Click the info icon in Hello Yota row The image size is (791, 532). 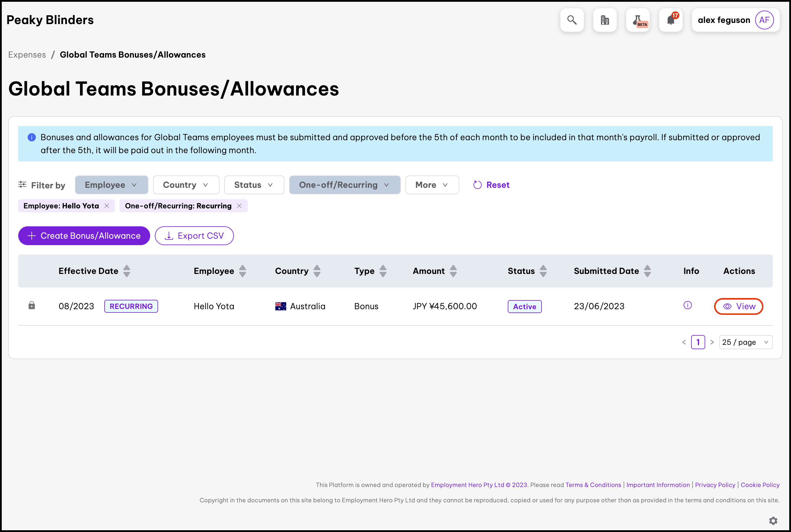[x=688, y=305]
